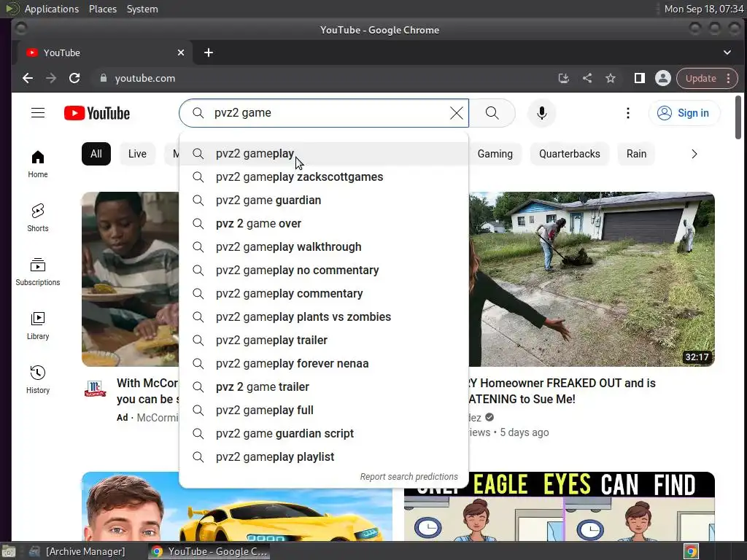Pick suggestion "pvz2 game guardian script"
This screenshot has height=560, width=747.
(x=324, y=434)
